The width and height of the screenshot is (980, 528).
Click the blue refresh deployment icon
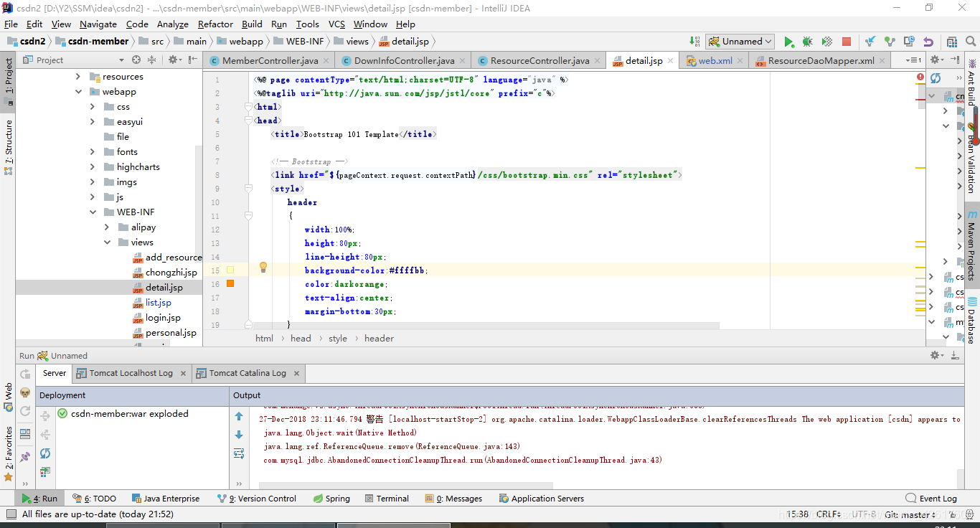tap(45, 453)
